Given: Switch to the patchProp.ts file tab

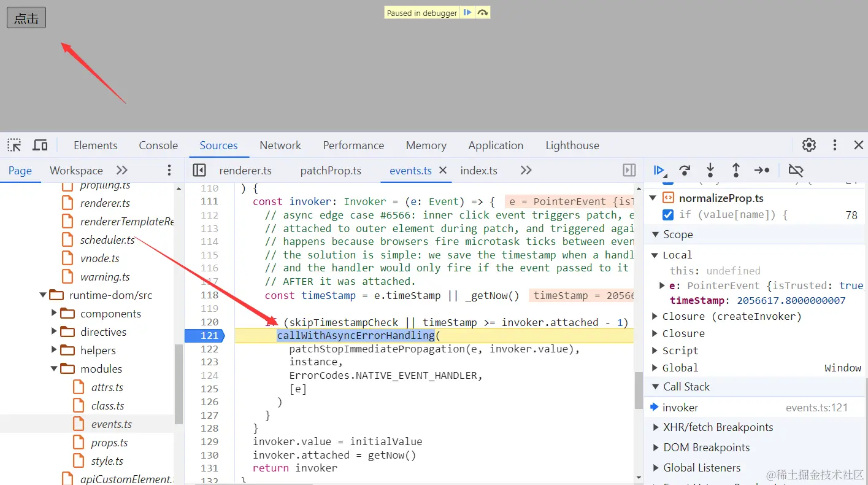Looking at the screenshot, I should (331, 171).
